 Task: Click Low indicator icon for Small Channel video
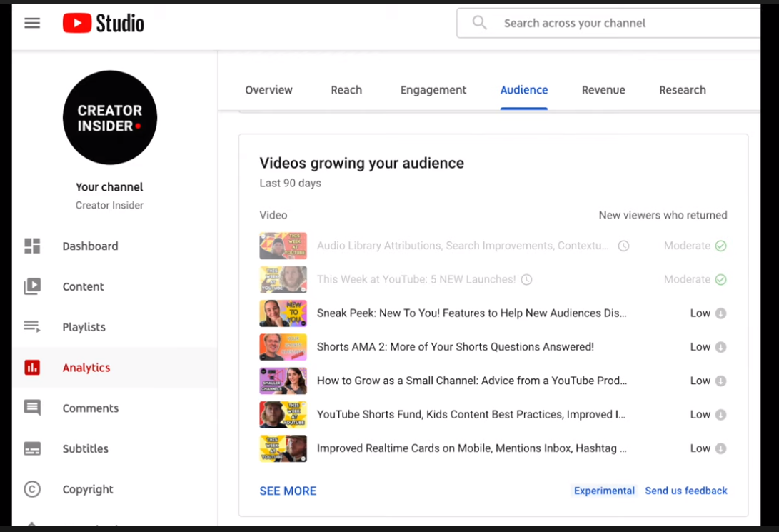(721, 381)
